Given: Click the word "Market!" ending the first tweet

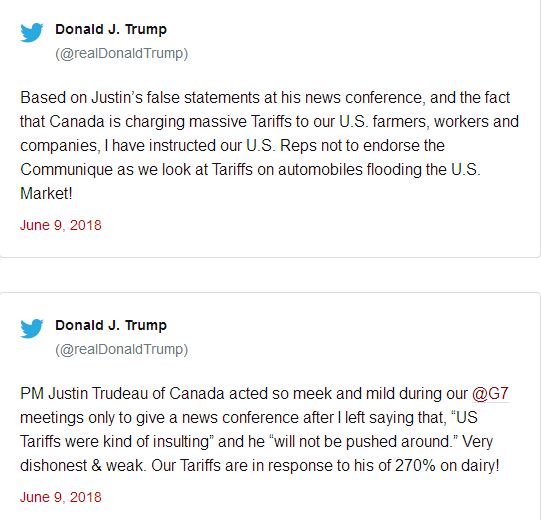Looking at the screenshot, I should (x=46, y=194).
